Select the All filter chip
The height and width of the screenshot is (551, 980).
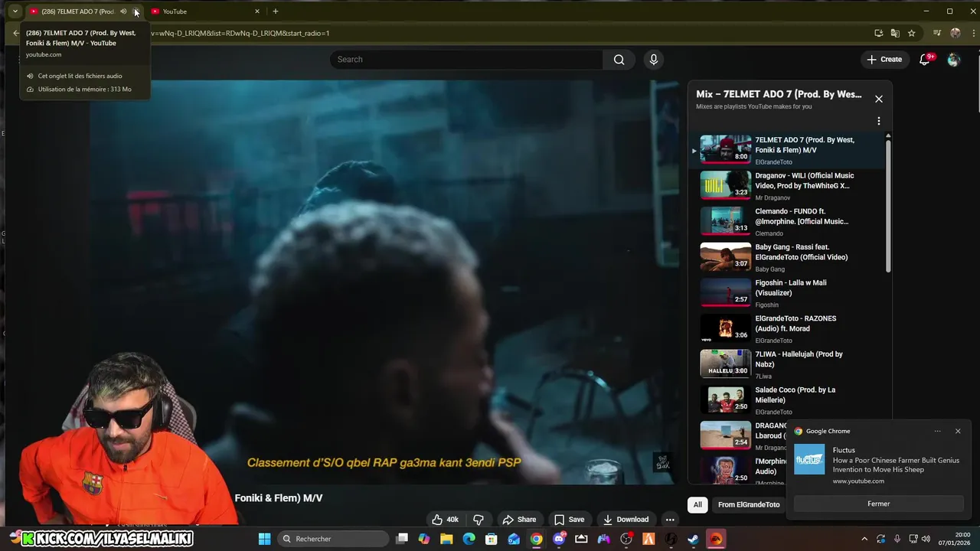(697, 504)
